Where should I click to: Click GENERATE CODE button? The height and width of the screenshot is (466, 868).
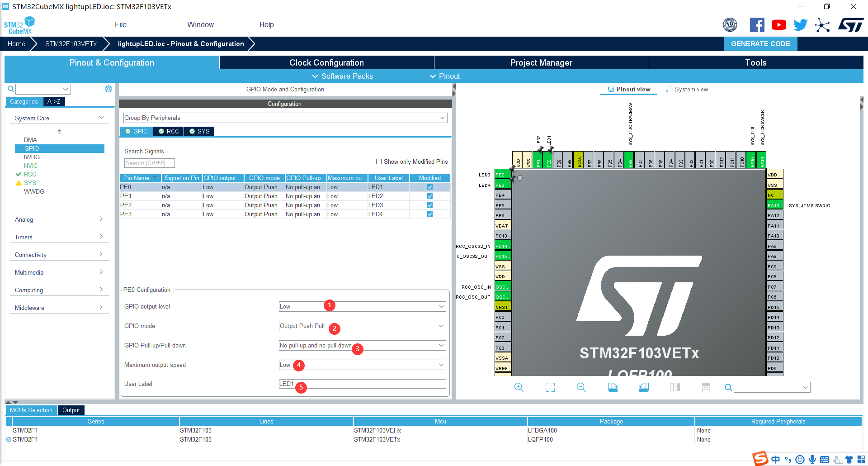click(x=760, y=44)
